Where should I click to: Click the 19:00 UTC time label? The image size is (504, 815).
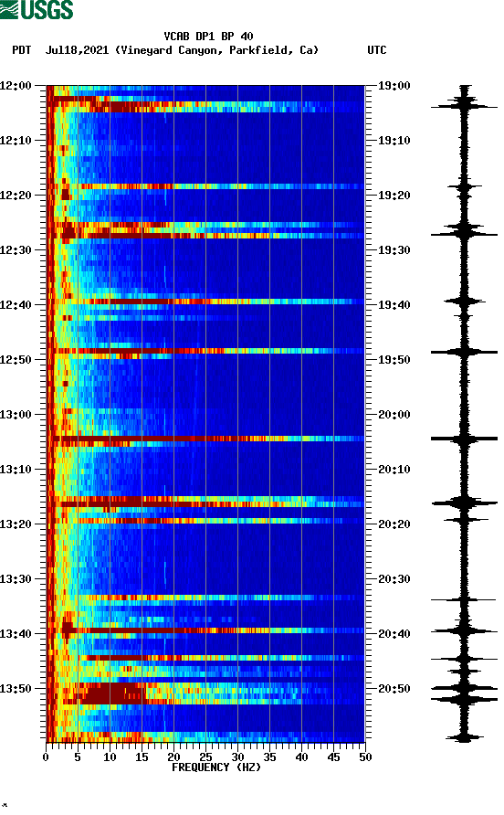[x=394, y=86]
